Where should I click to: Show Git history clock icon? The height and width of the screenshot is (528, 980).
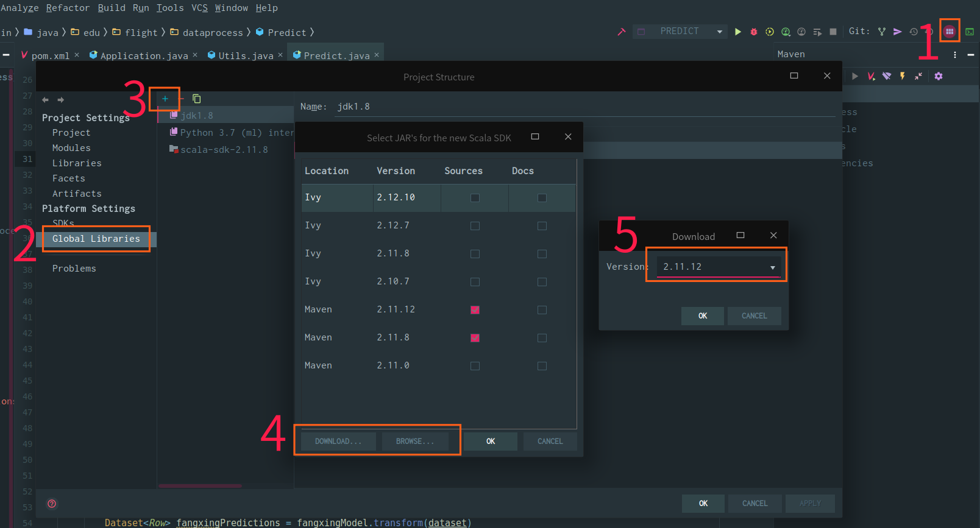[914, 32]
